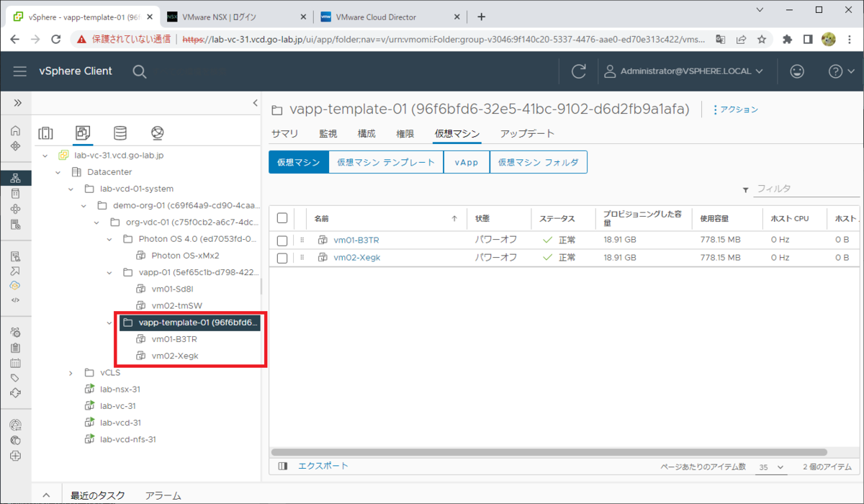The width and height of the screenshot is (864, 504).
Task: Open Developer Center code icon in sidebar
Action: point(15,300)
